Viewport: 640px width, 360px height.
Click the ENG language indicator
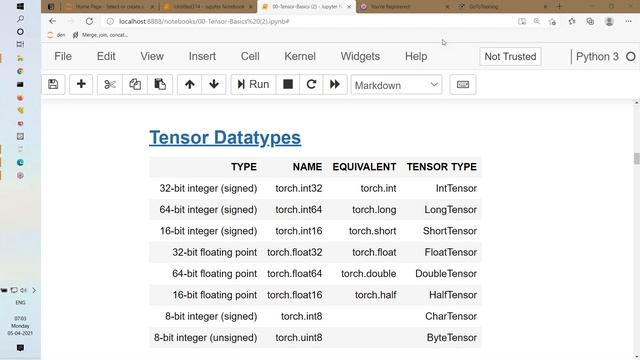20,302
